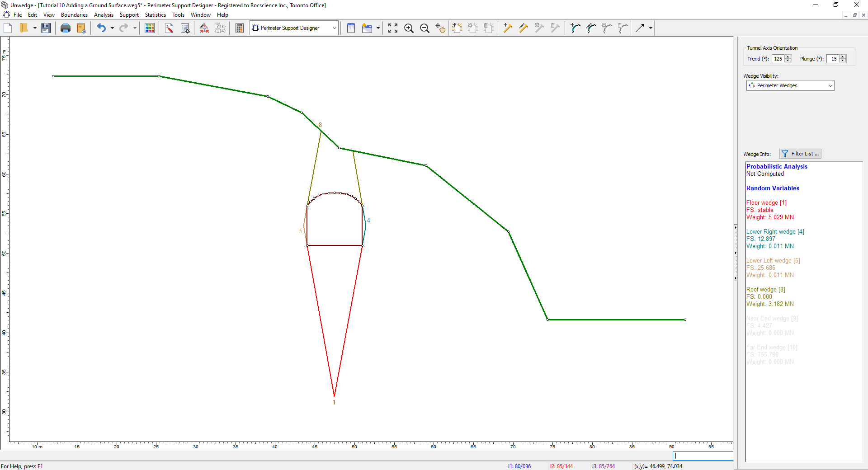Select the Zoom Out magnifier

tap(425, 28)
